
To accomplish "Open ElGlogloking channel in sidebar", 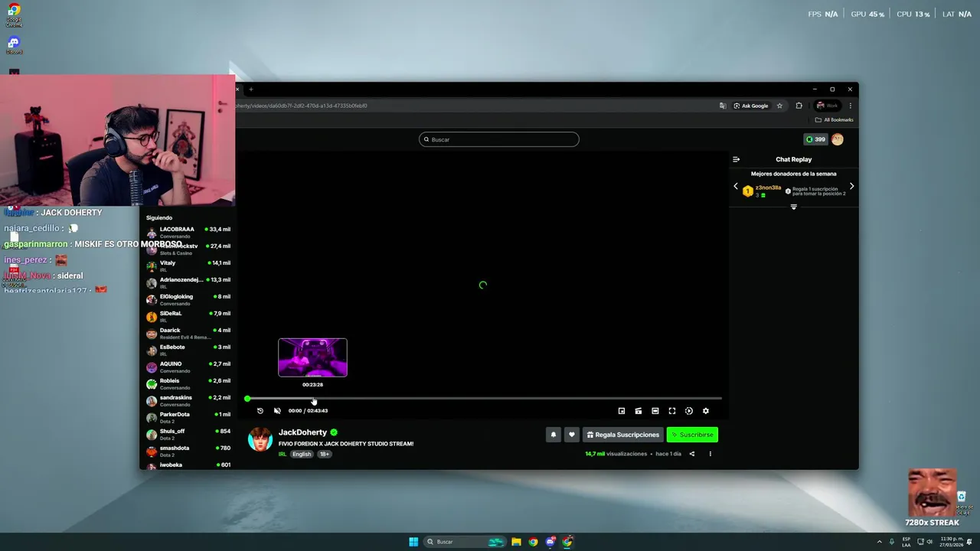I will 188,299.
